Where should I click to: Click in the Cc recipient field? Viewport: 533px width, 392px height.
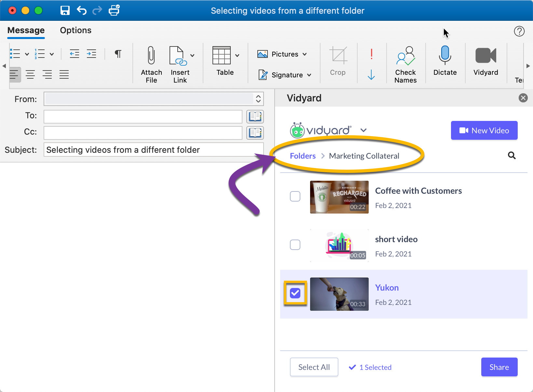pos(143,133)
